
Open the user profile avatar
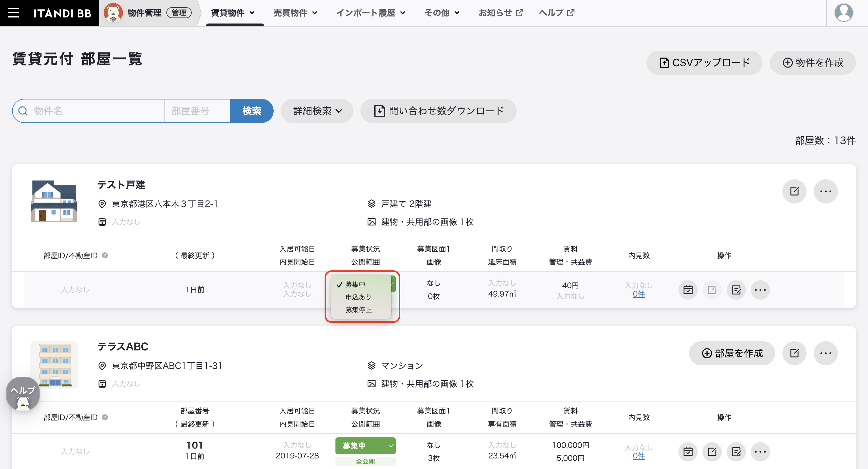coord(844,13)
